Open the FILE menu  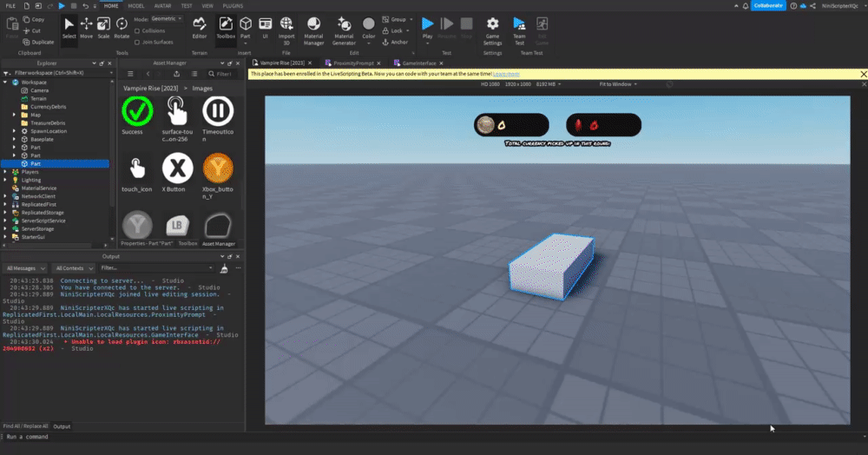coord(10,6)
